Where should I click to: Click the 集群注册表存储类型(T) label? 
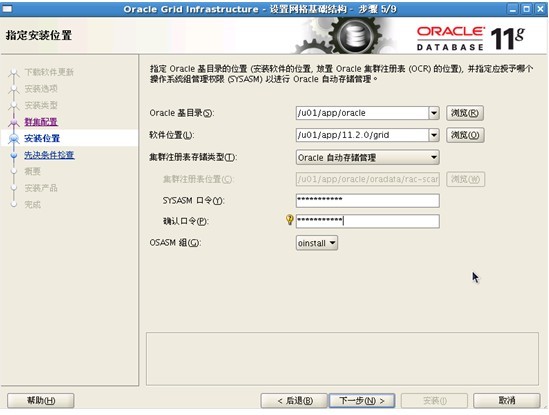coord(193,157)
